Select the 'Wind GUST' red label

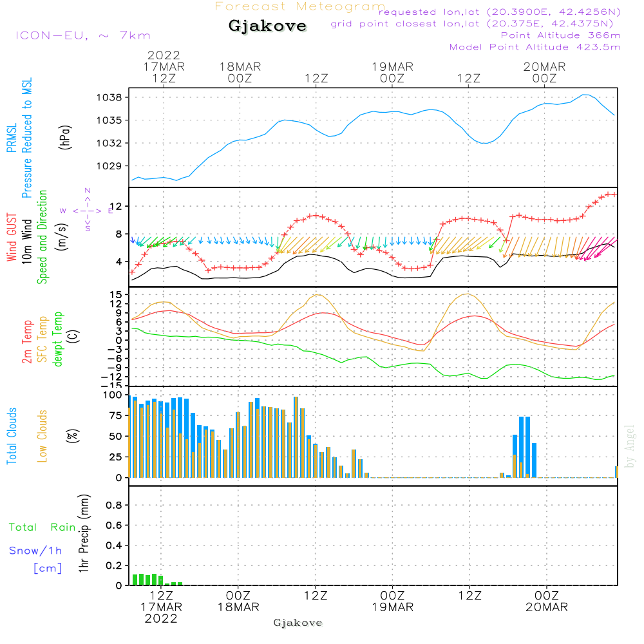click(x=12, y=237)
